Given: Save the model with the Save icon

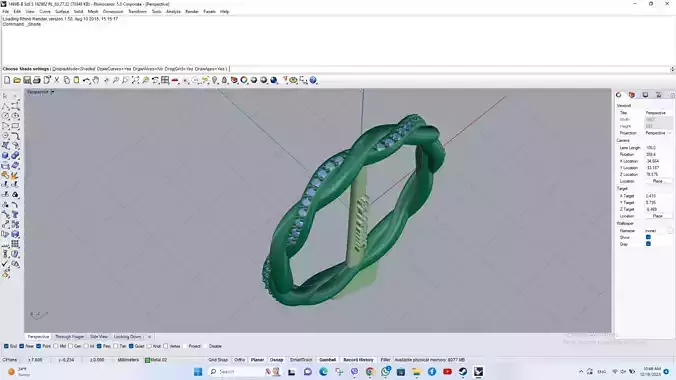Looking at the screenshot, I should point(27,80).
